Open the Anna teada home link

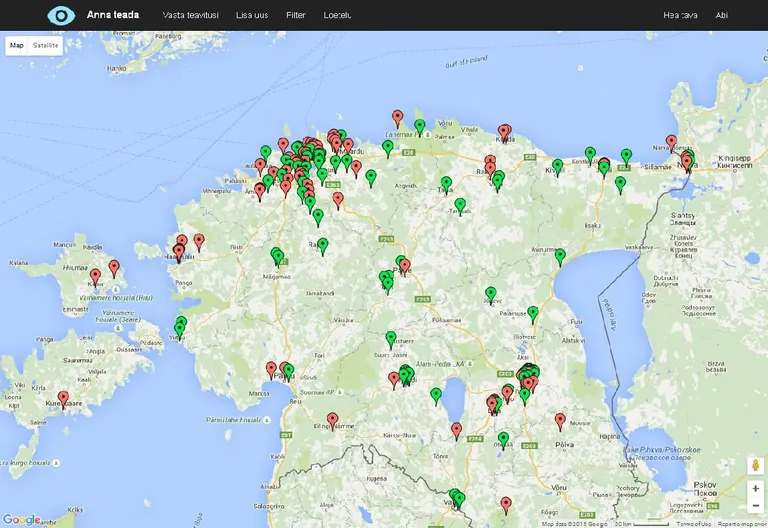click(113, 15)
